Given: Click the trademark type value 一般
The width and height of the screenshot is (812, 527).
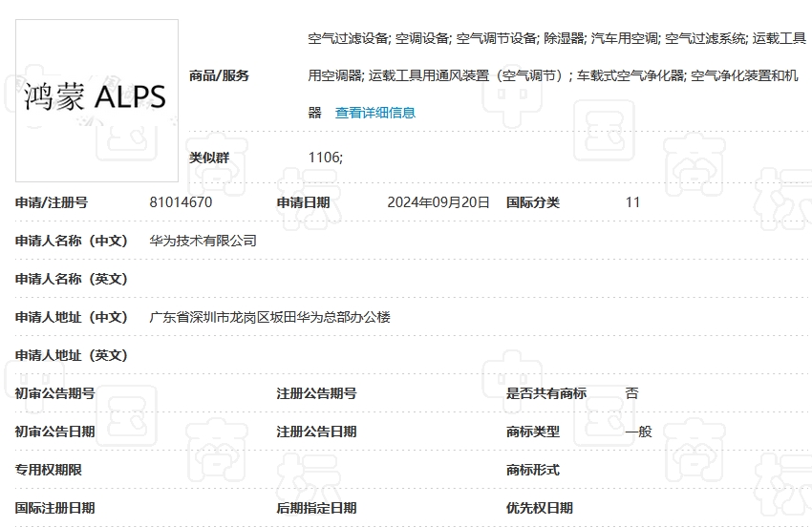Looking at the screenshot, I should 638,432.
